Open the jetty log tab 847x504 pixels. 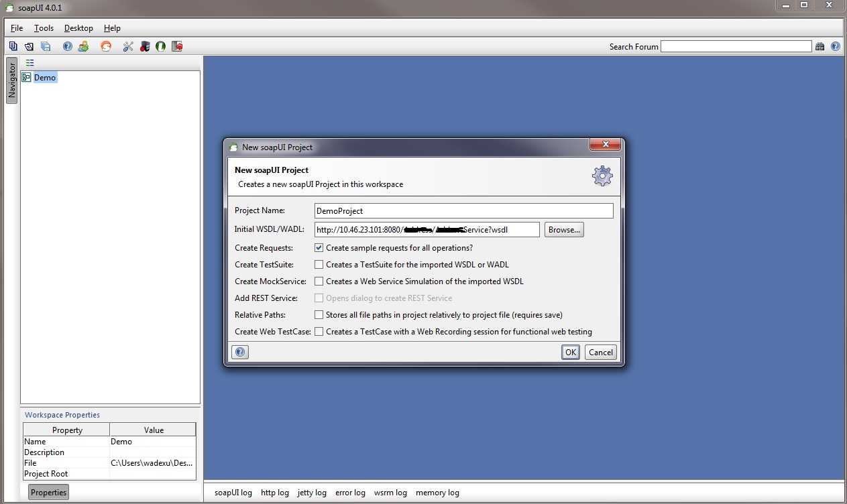tap(312, 493)
